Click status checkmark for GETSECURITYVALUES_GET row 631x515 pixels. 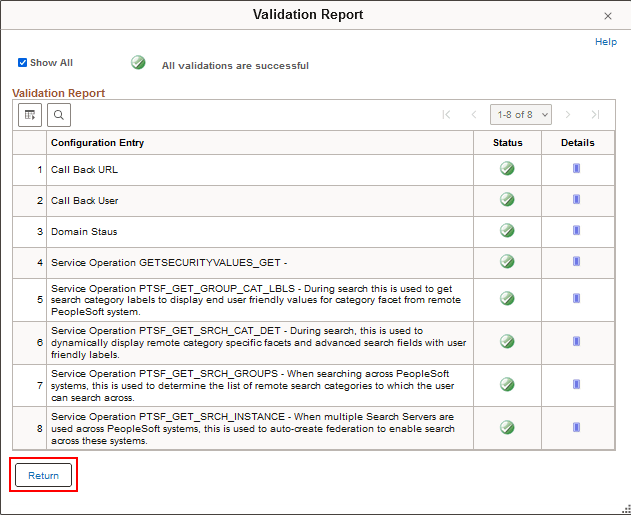pos(507,262)
